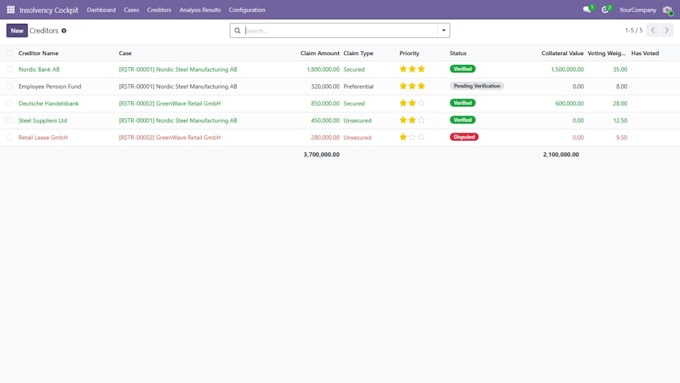Set Steel Suppliers Ltd priority to two stars
Viewport: 680px width, 383px height.
412,120
